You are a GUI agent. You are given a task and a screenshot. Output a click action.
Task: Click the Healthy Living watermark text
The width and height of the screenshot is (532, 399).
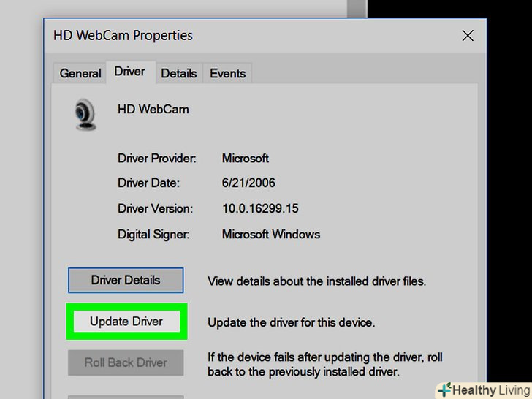[492, 389]
